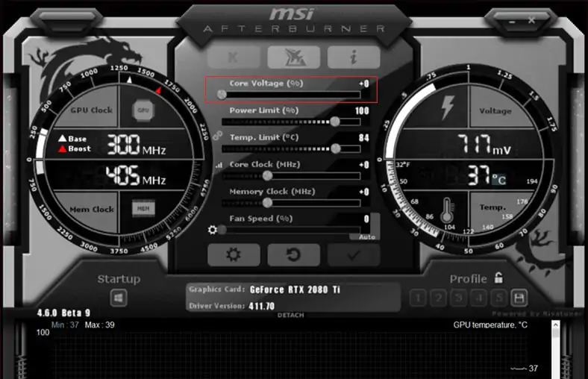Apply settings with the checkmark button

coord(354,254)
